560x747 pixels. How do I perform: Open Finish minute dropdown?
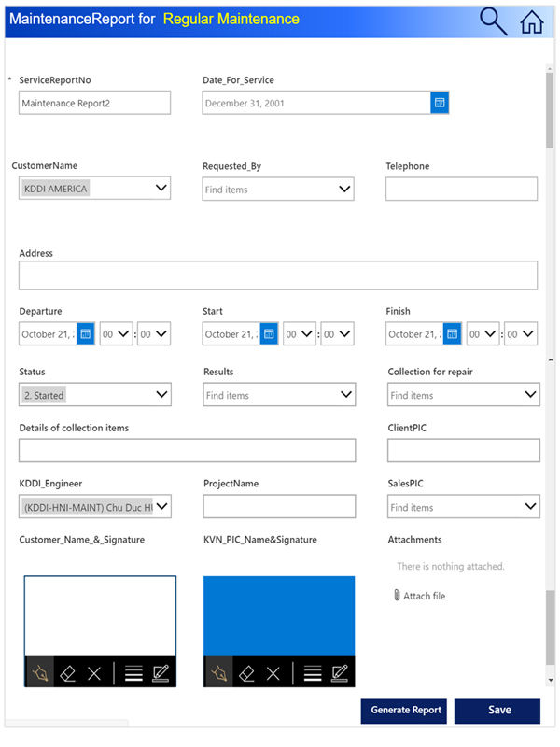[521, 333]
